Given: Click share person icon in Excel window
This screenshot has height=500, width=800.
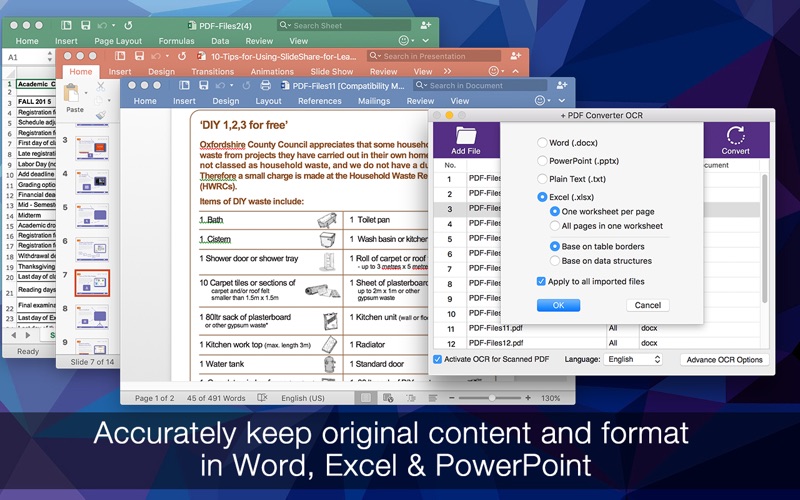Looking at the screenshot, I should (x=426, y=25).
